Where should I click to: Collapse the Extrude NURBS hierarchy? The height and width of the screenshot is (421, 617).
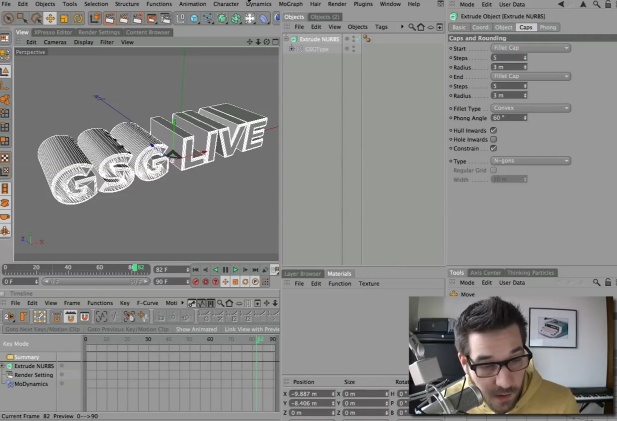pyautogui.click(x=286, y=39)
